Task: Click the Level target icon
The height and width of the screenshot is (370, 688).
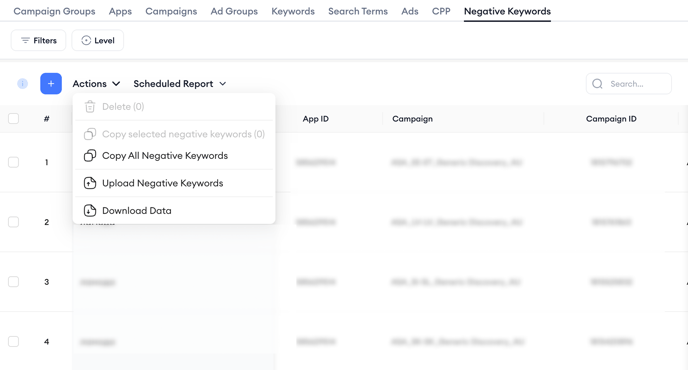Action: pyautogui.click(x=86, y=40)
